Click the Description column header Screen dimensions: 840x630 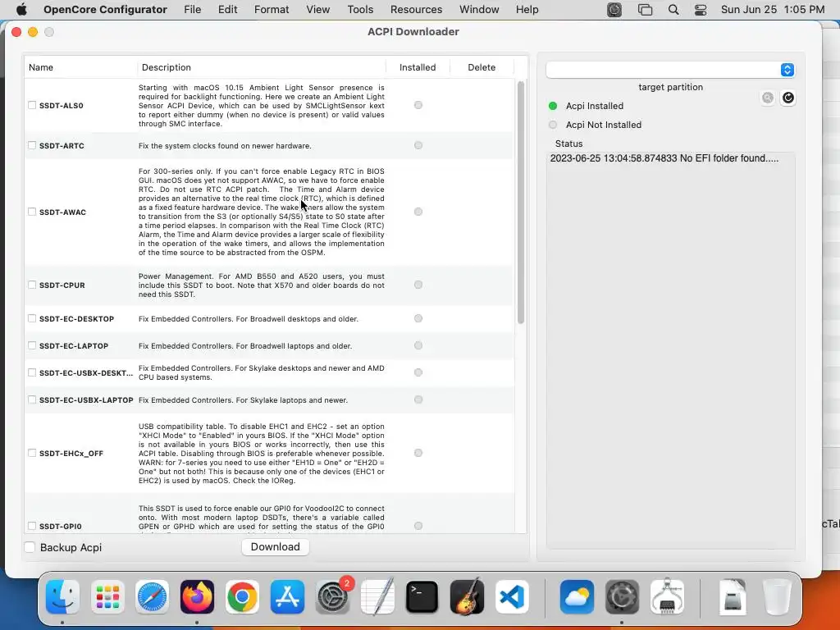point(262,67)
